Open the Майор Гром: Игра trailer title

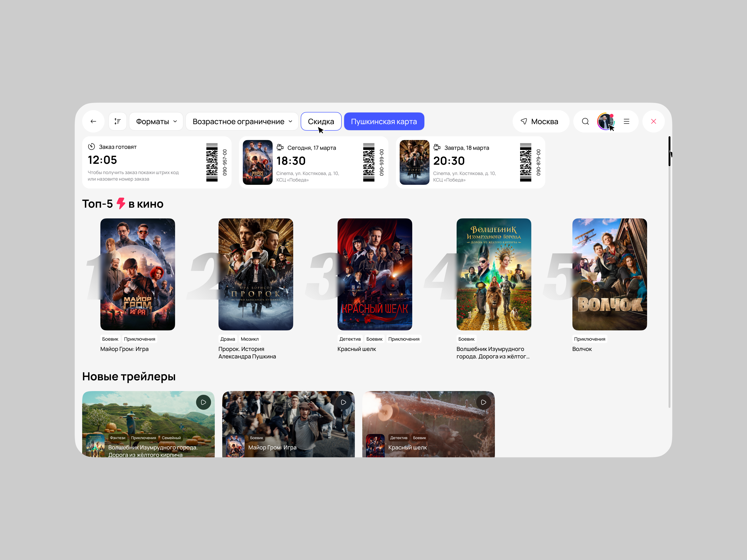click(x=272, y=448)
